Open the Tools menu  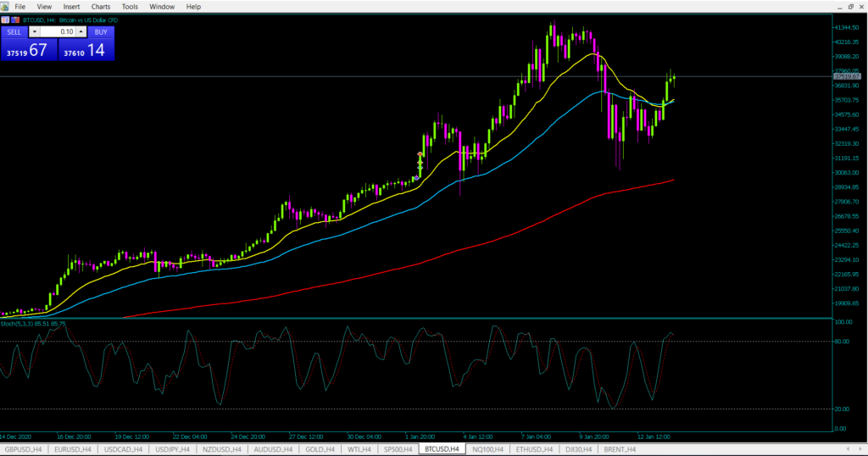tap(129, 6)
